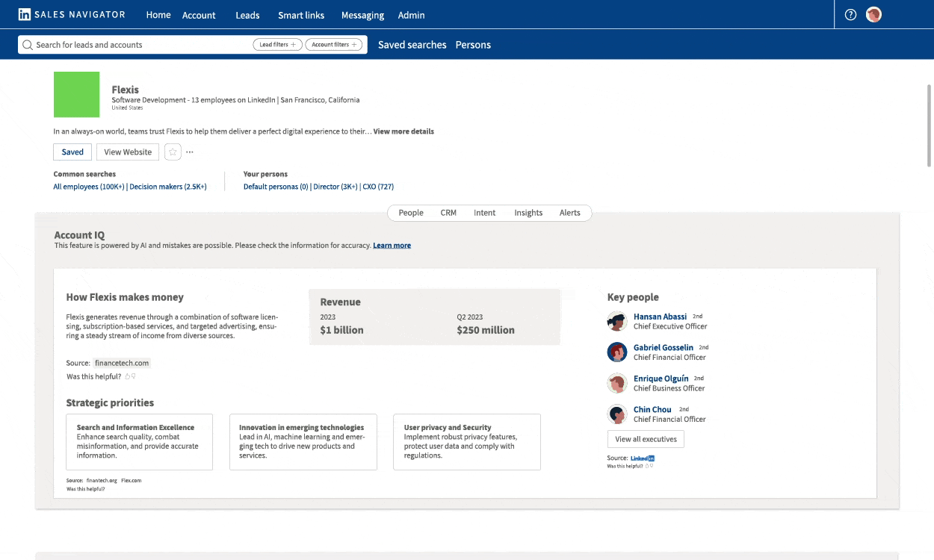Switch to the Insights tab

[528, 213]
